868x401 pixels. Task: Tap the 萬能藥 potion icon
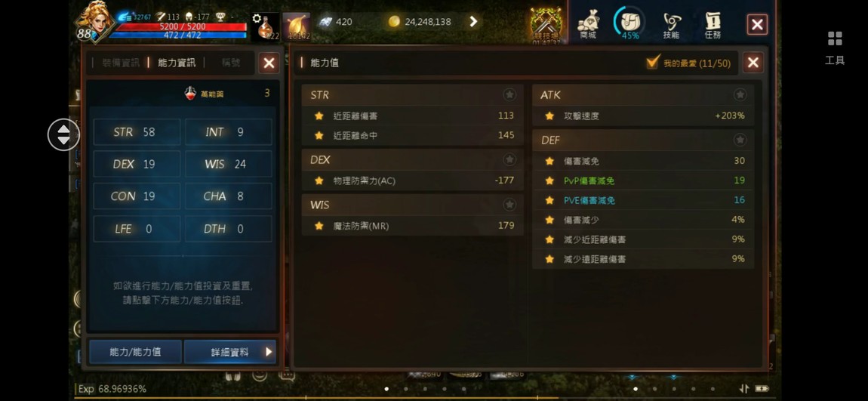[x=190, y=94]
